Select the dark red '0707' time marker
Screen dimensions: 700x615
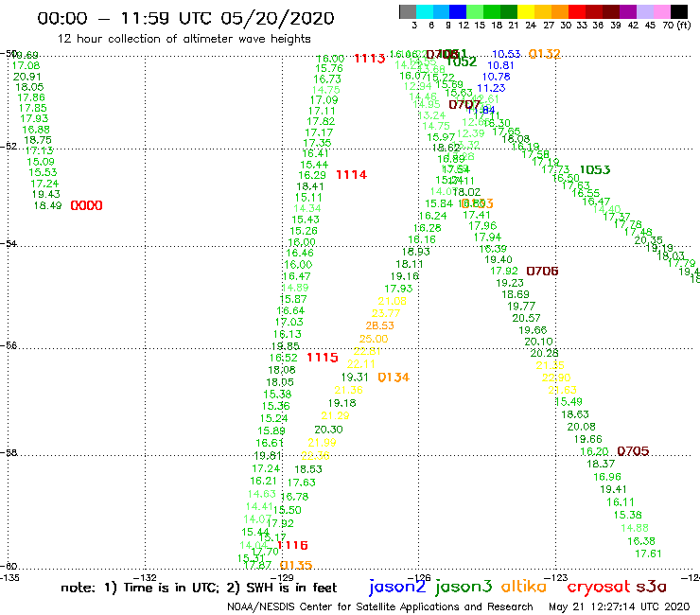(464, 104)
